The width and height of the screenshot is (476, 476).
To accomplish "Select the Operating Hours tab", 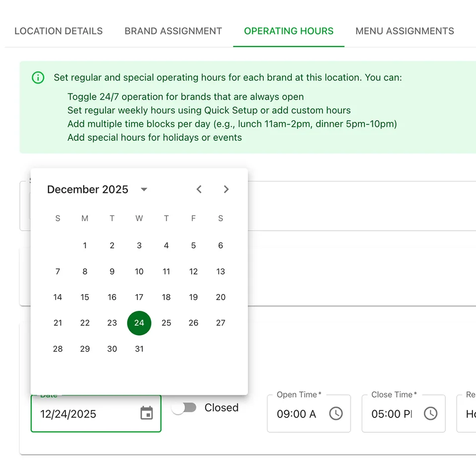I will 289,31.
